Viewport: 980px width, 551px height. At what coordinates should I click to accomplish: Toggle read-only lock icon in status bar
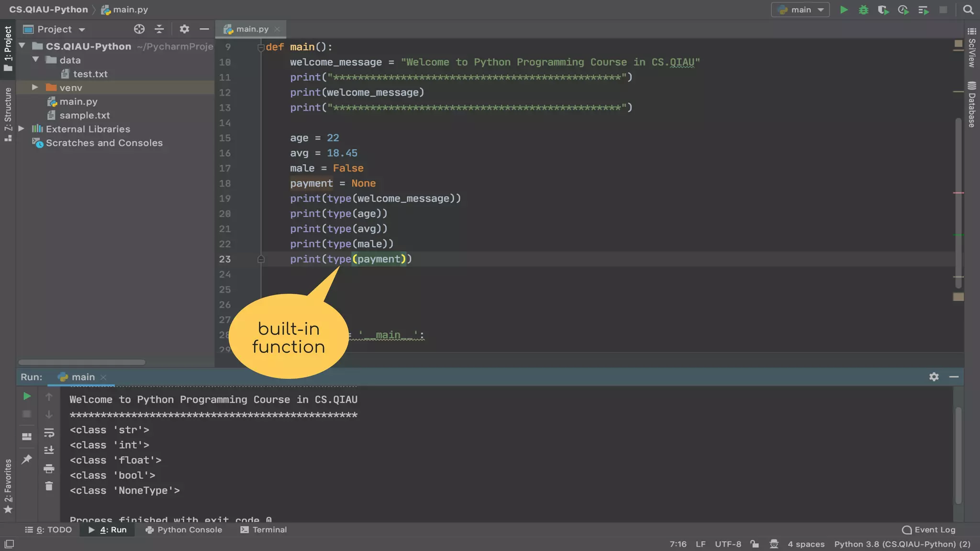click(755, 544)
